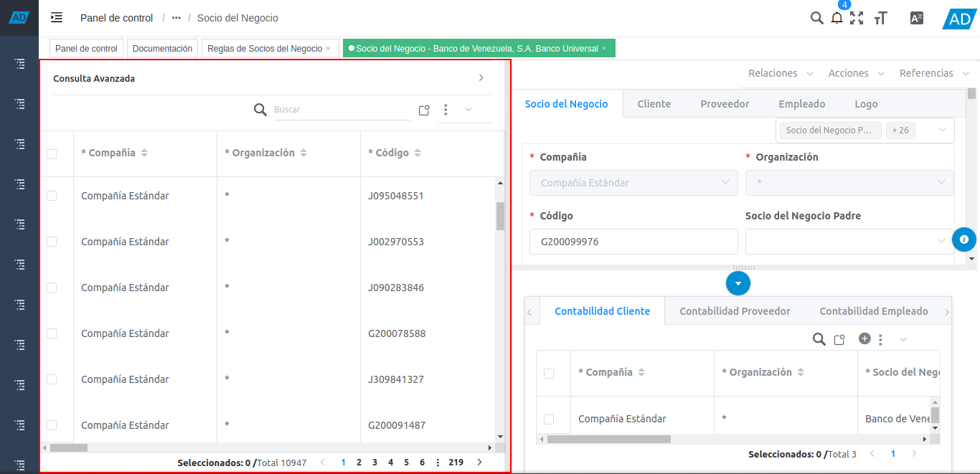Sort by Organización column in Consulta Avanzada
The width and height of the screenshot is (980, 474).
coord(303,153)
